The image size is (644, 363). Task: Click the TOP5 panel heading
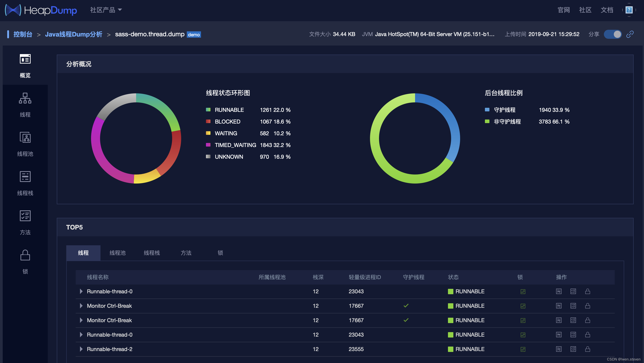tap(74, 227)
